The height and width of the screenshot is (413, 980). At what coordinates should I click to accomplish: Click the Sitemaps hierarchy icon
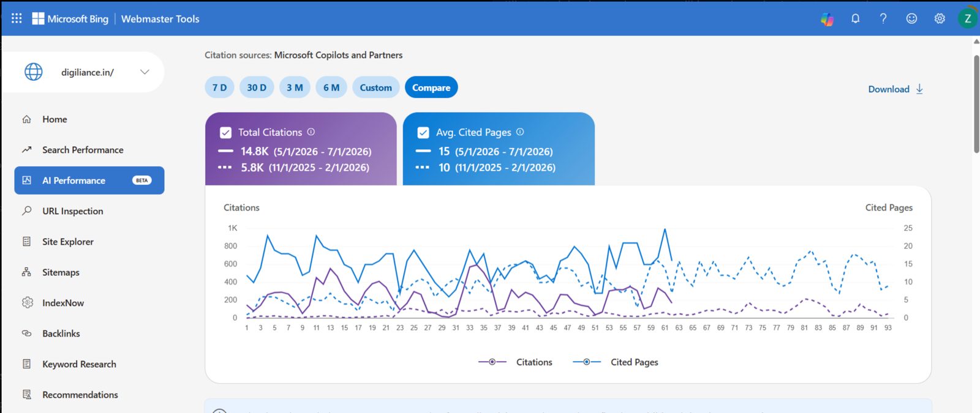pos(26,272)
